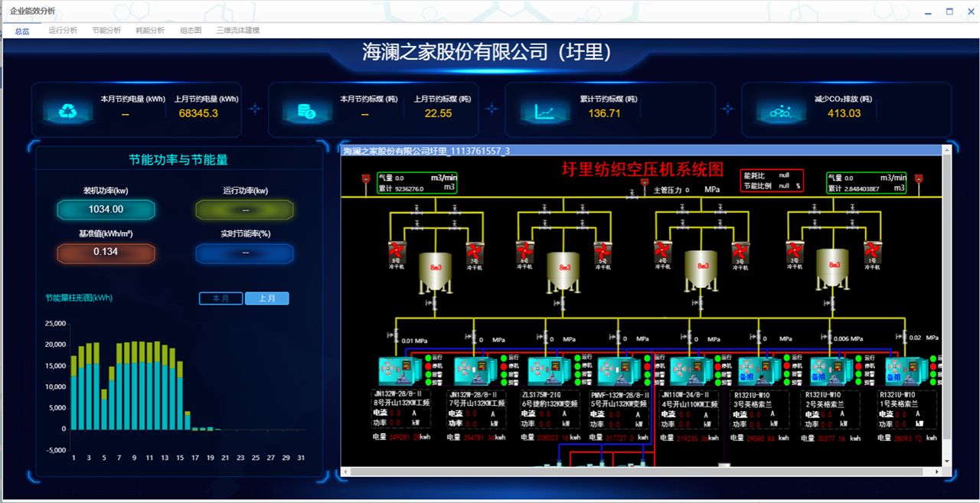Click the 4号冷干机 fan icon

[x=661, y=250]
